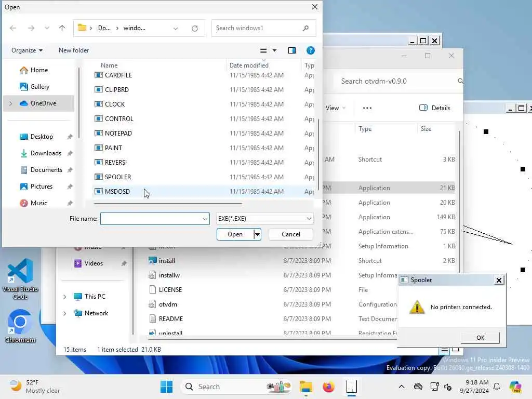The image size is (532, 399).
Task: Sort by Size column in File Explorer
Action: coord(426,129)
